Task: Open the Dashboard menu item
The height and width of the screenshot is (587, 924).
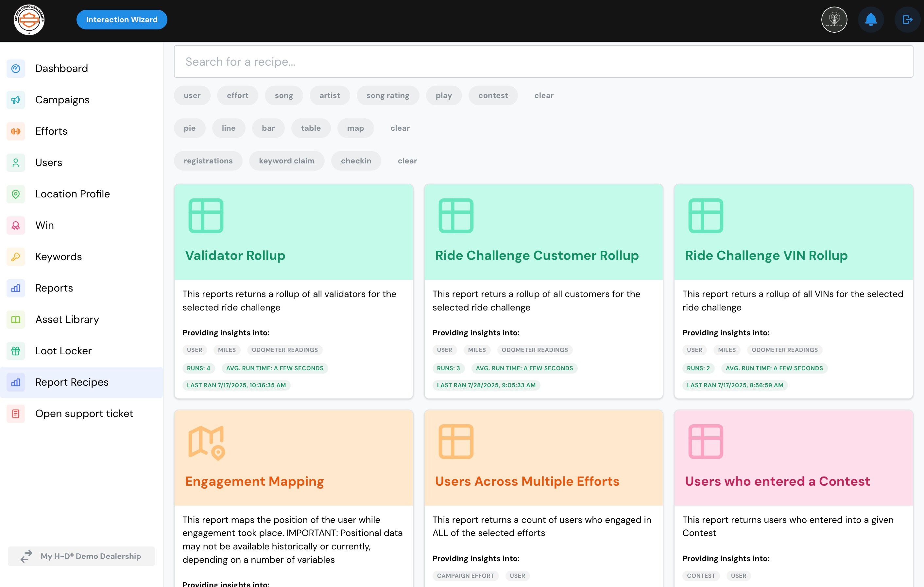Action: point(61,68)
